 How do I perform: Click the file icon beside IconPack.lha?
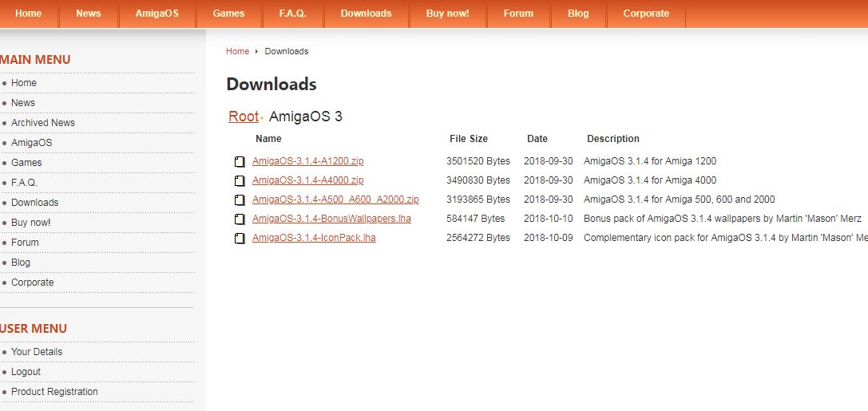(x=240, y=238)
